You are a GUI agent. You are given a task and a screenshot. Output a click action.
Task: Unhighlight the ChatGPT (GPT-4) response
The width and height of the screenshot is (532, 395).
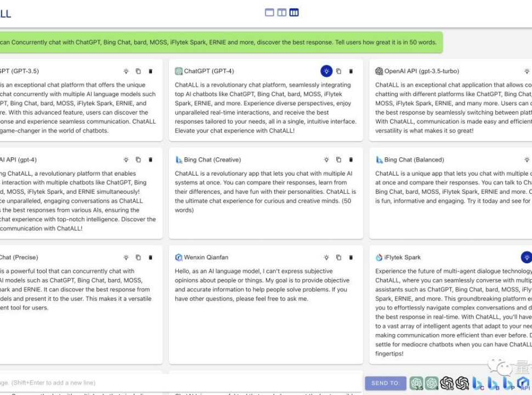coord(326,71)
